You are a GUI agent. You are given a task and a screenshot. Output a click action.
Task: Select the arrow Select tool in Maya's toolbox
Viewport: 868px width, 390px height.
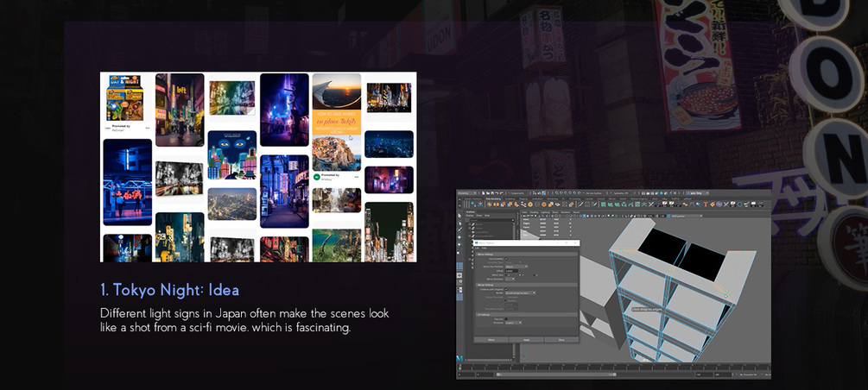coord(459,216)
